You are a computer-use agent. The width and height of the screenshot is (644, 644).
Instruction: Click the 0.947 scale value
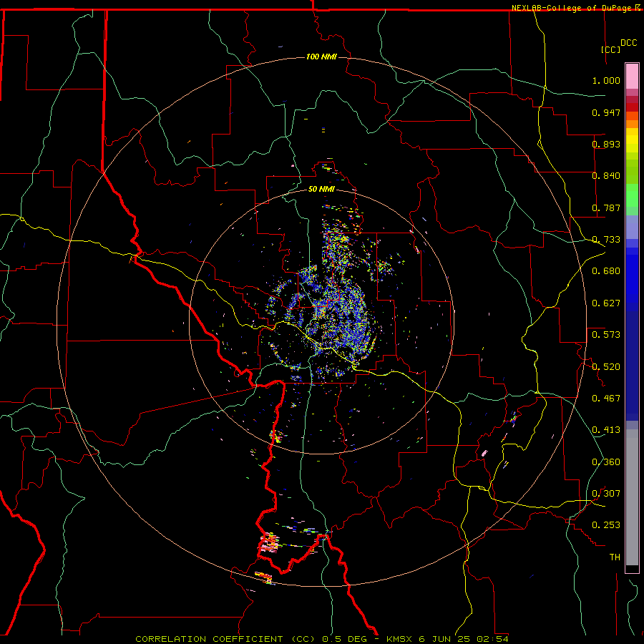[x=606, y=112]
